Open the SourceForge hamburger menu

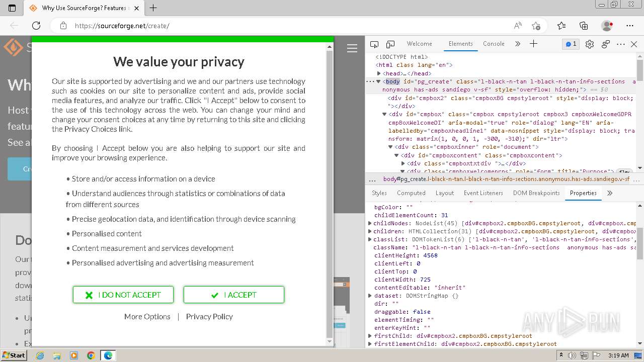pos(352,48)
